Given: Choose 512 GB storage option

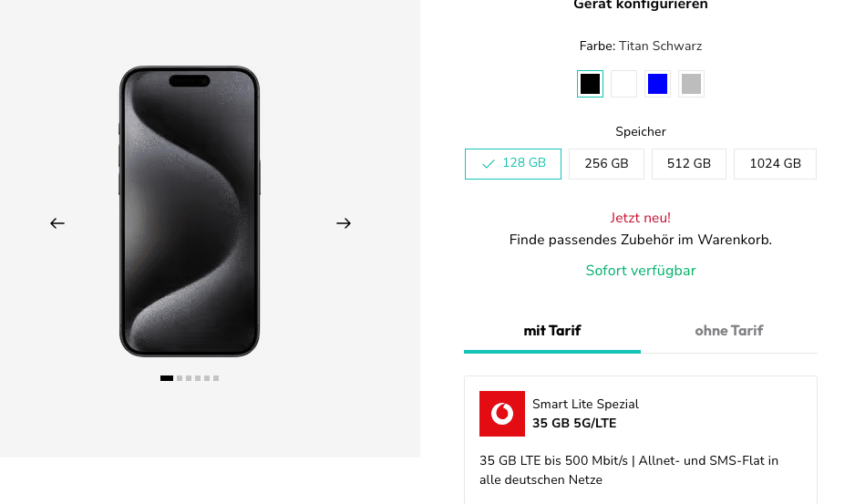Looking at the screenshot, I should coord(689,164).
